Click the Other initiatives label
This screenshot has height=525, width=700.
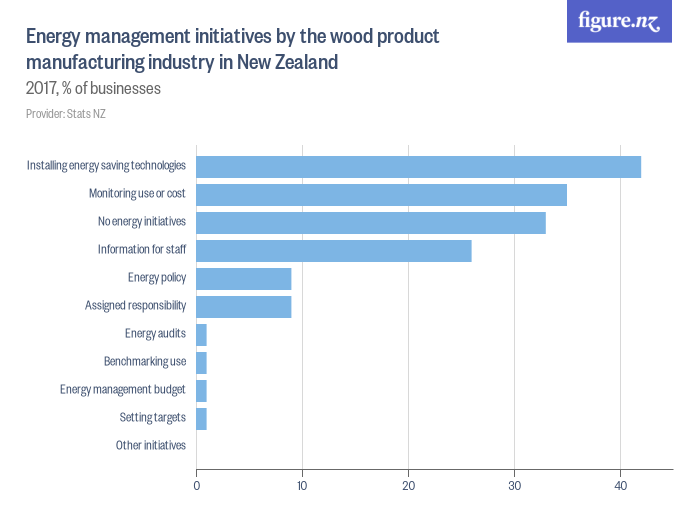coord(151,446)
